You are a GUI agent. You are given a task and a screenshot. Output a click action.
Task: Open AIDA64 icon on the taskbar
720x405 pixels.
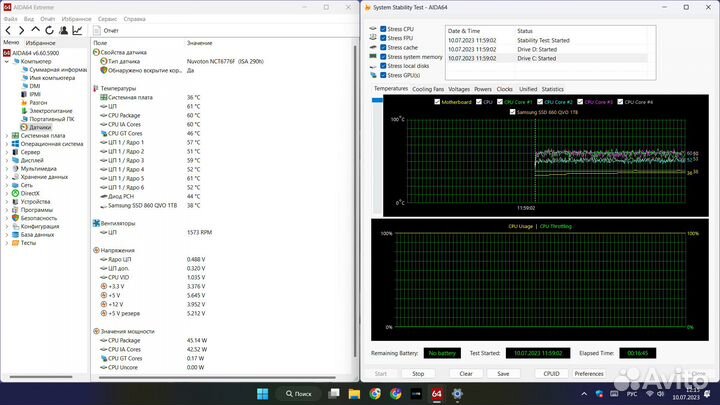(x=437, y=394)
